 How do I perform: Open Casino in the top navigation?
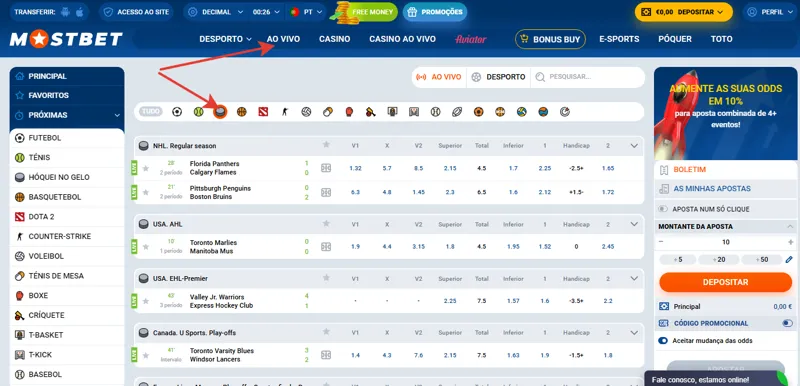pos(335,39)
